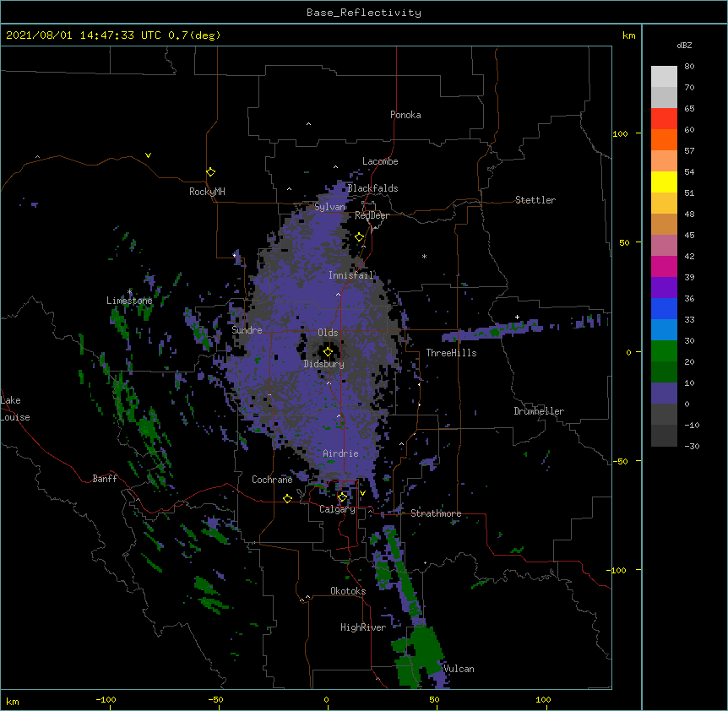The width and height of the screenshot is (728, 711).
Task: Select the 45 value in the dBZ legend
Action: click(x=689, y=236)
